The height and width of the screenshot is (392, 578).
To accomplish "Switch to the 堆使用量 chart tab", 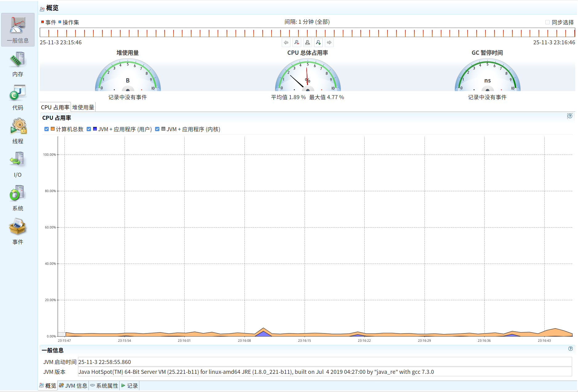I will click(x=83, y=107).
